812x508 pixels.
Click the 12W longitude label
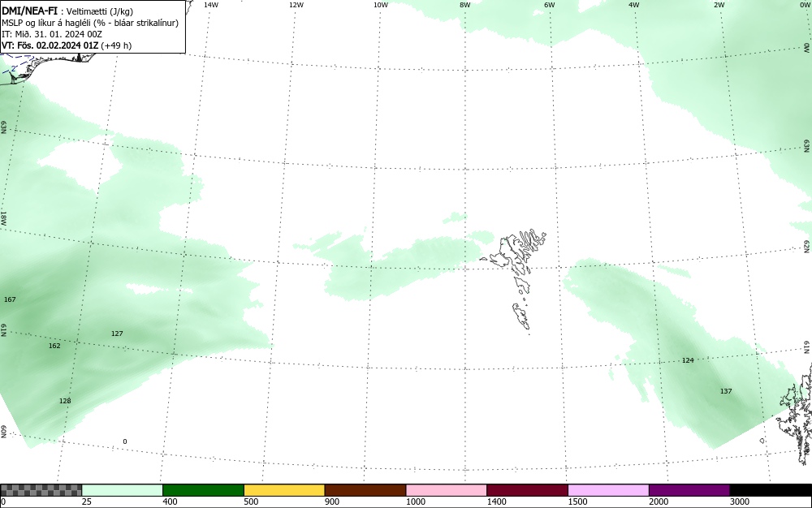(x=296, y=5)
